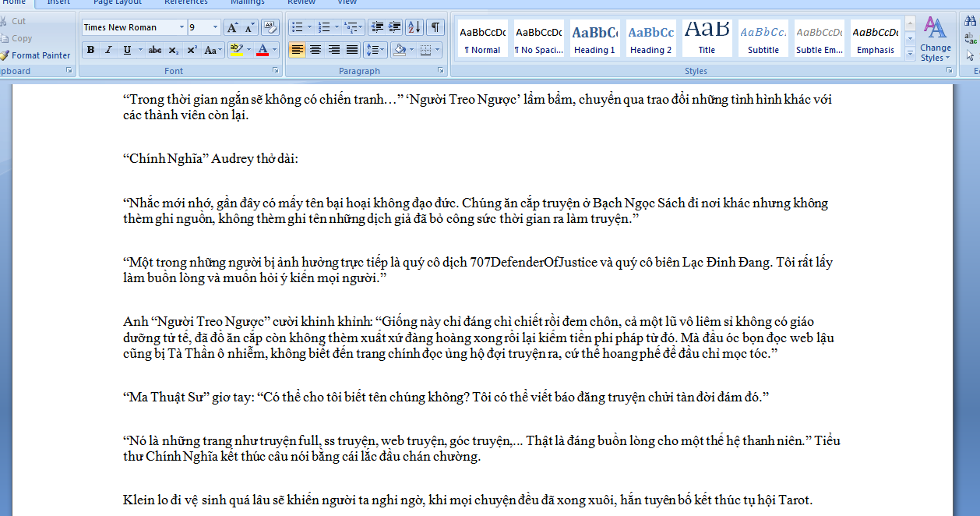
Task: Toggle show paragraph marks (¶)
Action: coord(435,27)
